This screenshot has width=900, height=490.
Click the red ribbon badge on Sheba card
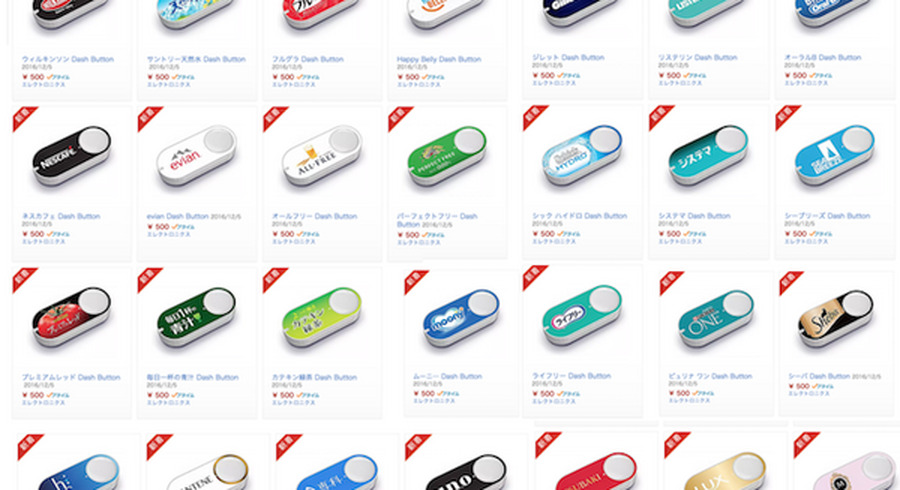(790, 283)
